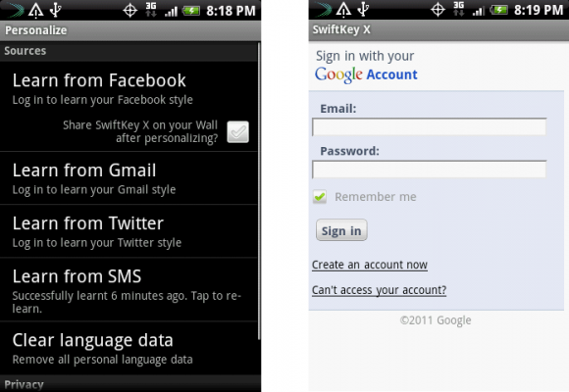The height and width of the screenshot is (392, 569).
Task: Tap the 3G data icon on right phone
Action: point(459,9)
